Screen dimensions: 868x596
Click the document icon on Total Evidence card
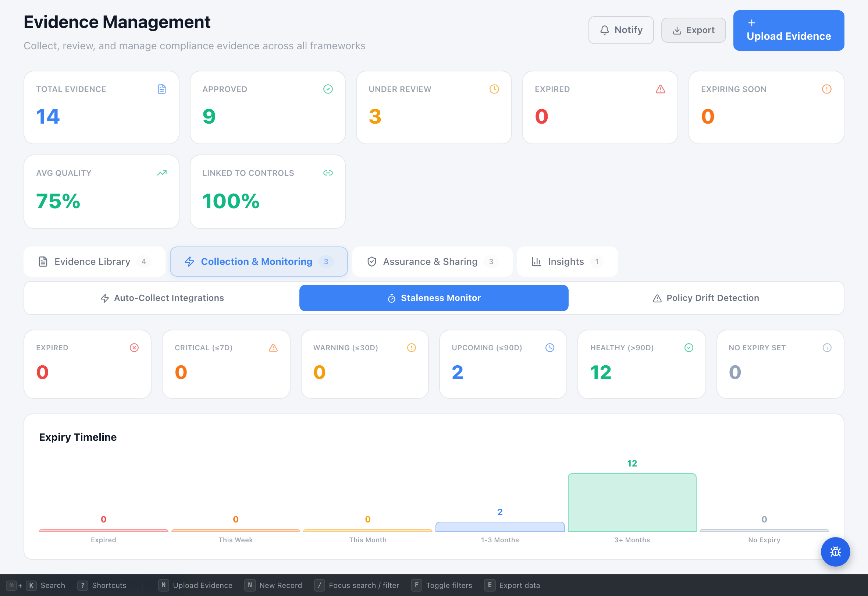pos(162,89)
